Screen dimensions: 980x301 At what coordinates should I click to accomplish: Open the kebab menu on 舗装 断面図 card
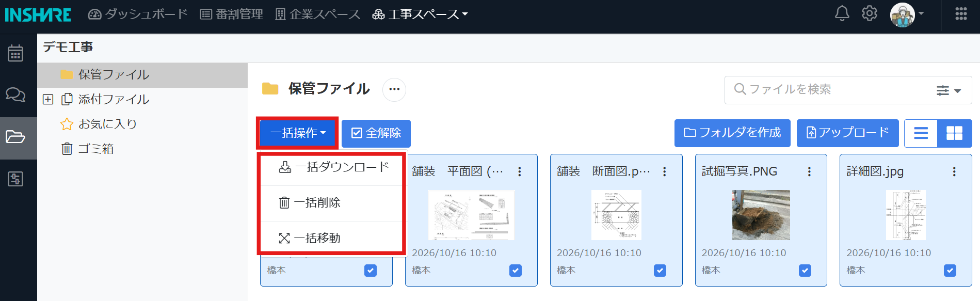665,171
